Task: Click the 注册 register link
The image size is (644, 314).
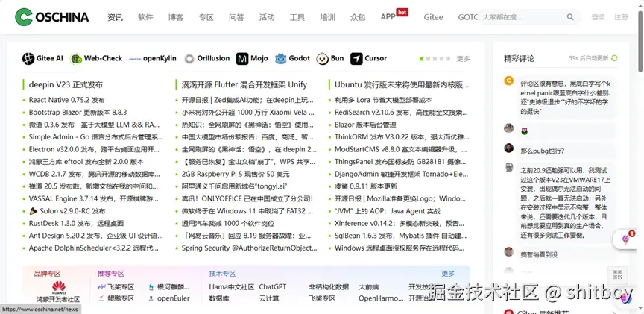Action: (x=621, y=17)
